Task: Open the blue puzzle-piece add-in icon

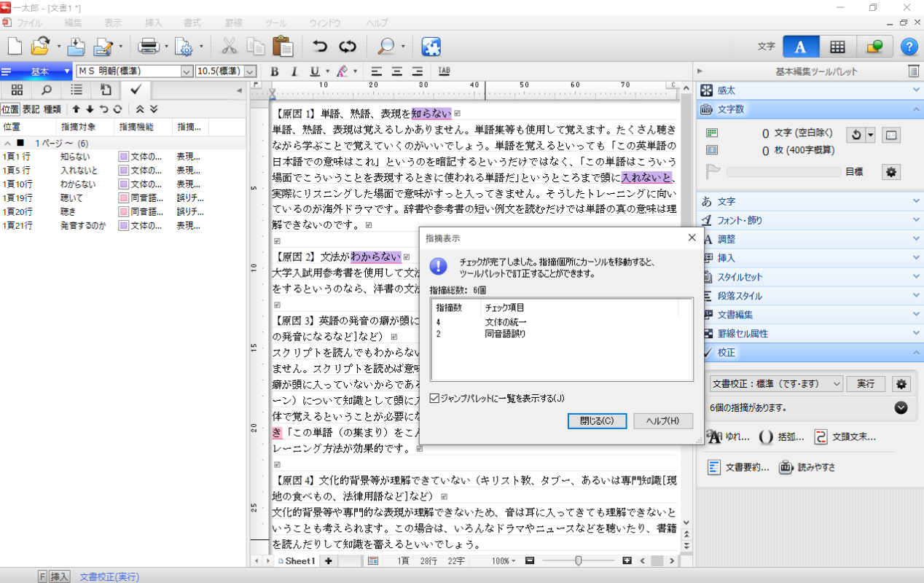Action: coord(431,46)
